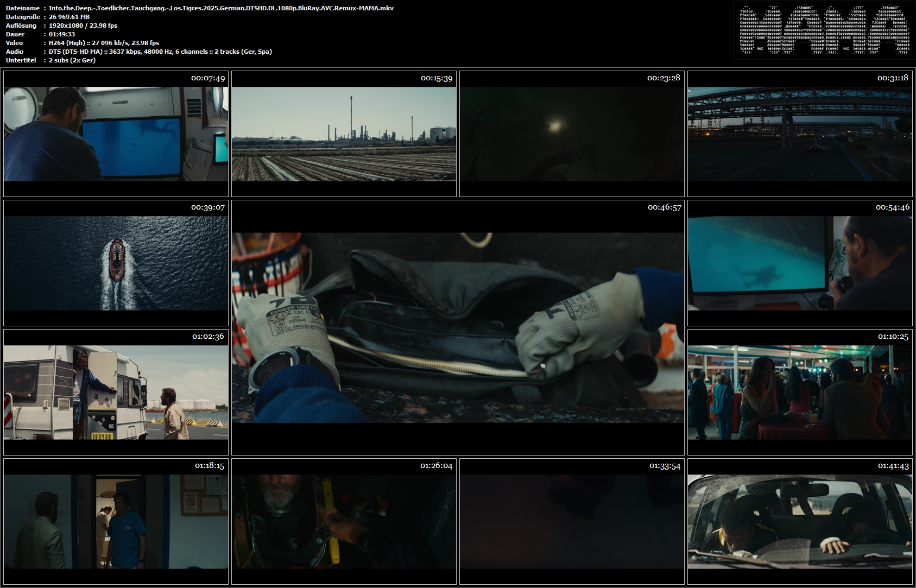Click the Into.the.Deep .mkv file name text

point(221,8)
